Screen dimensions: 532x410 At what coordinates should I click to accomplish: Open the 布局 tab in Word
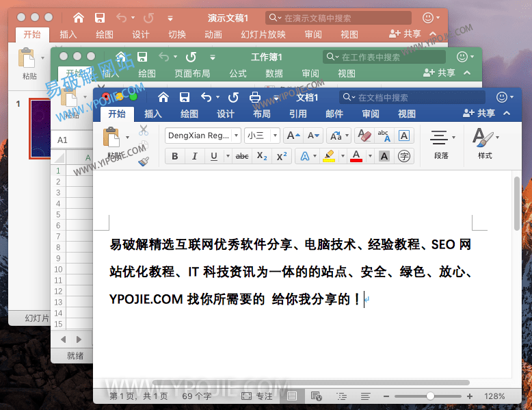(x=262, y=114)
